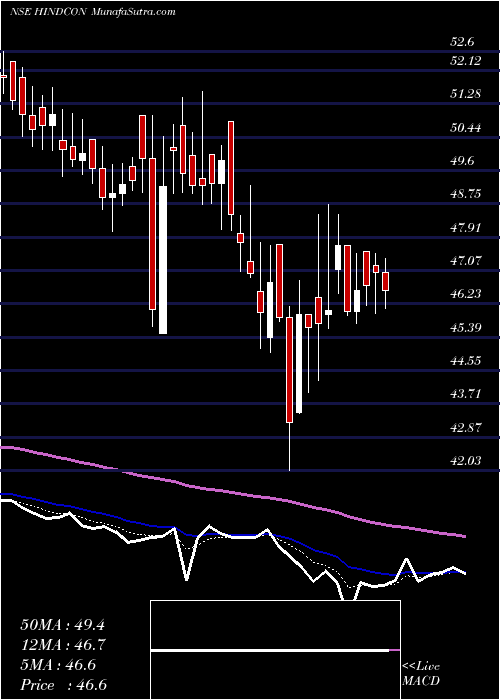Click the Price : 46.6 readout
The width and height of the screenshot is (500, 700).
[63, 685]
